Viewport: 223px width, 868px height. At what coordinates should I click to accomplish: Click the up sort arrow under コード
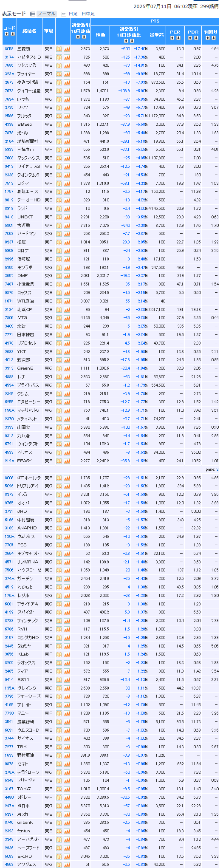7,34
